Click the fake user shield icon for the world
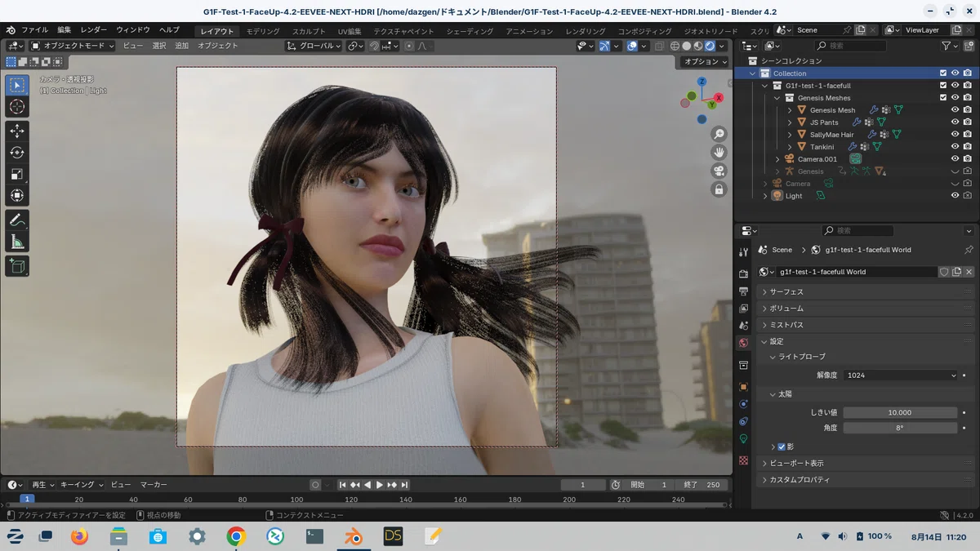The image size is (980, 551). 943,272
